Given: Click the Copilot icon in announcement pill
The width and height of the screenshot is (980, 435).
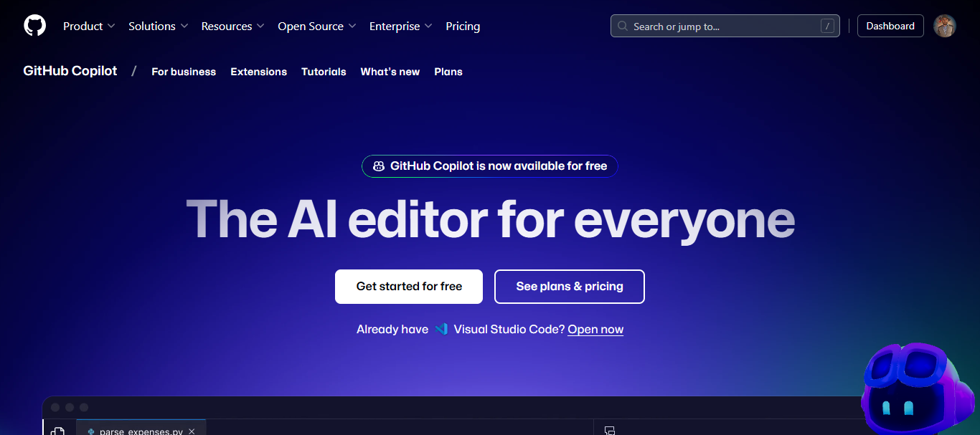Looking at the screenshot, I should [x=379, y=166].
